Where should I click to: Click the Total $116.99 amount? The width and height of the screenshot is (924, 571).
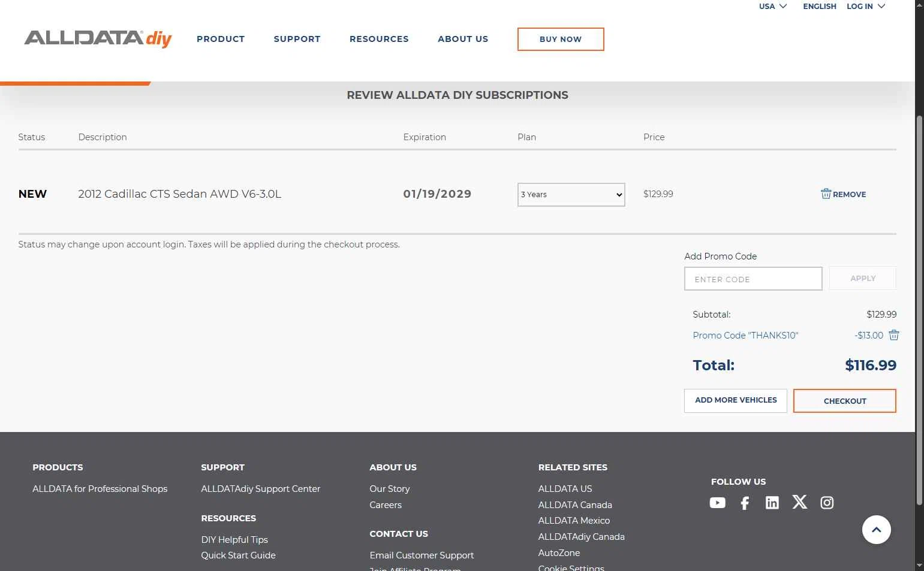[871, 365]
